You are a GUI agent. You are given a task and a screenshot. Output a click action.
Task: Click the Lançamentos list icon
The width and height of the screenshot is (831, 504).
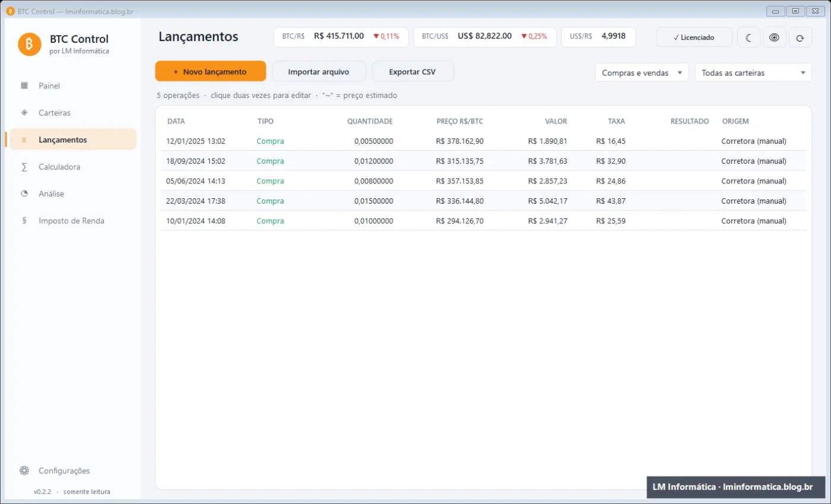pos(24,140)
